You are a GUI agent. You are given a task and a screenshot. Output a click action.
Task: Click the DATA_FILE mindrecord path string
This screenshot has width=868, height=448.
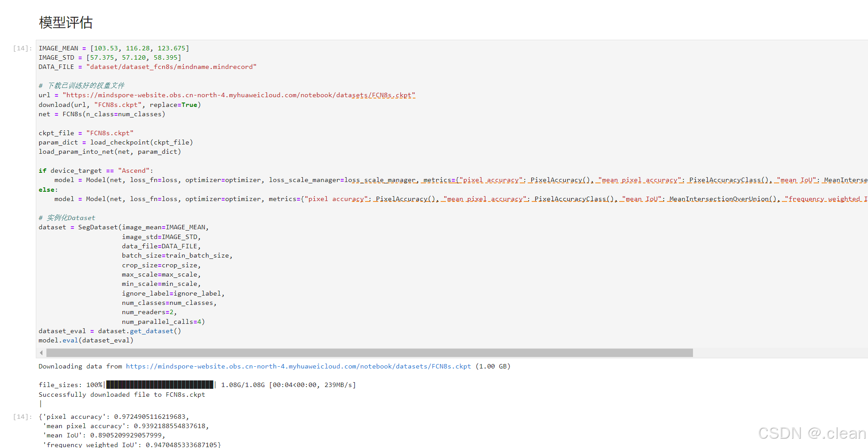(x=171, y=67)
